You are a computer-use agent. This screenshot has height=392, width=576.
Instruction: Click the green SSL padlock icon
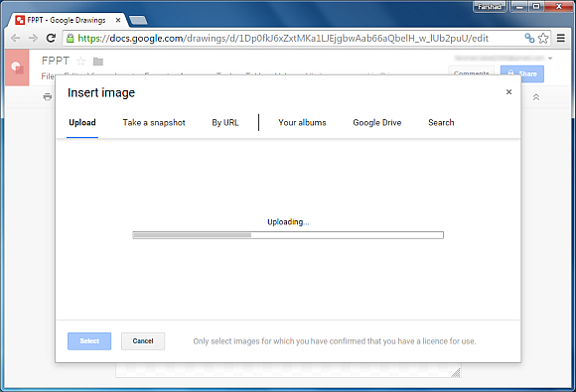(x=71, y=38)
